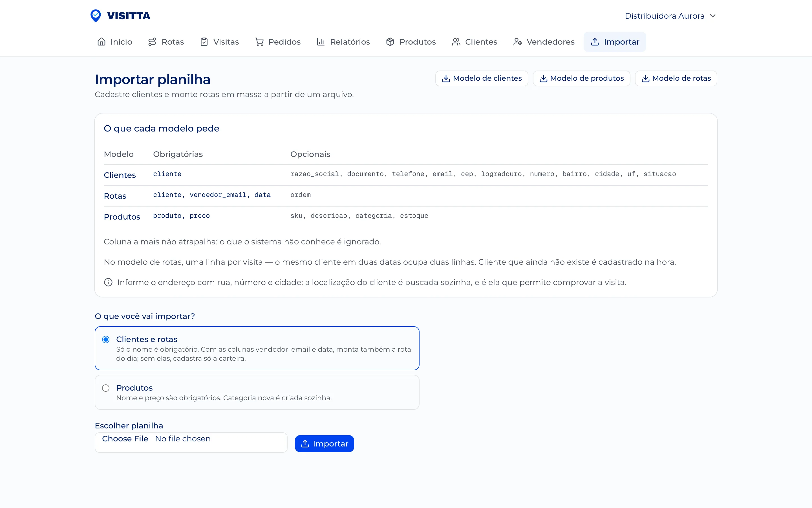Click the Produtos option card description
The height and width of the screenshot is (508, 812).
[x=224, y=398]
